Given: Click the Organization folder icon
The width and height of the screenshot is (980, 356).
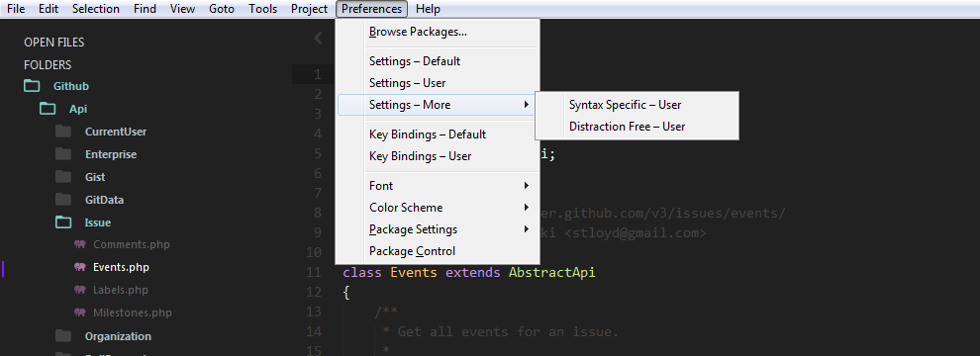Looking at the screenshot, I should [x=63, y=336].
